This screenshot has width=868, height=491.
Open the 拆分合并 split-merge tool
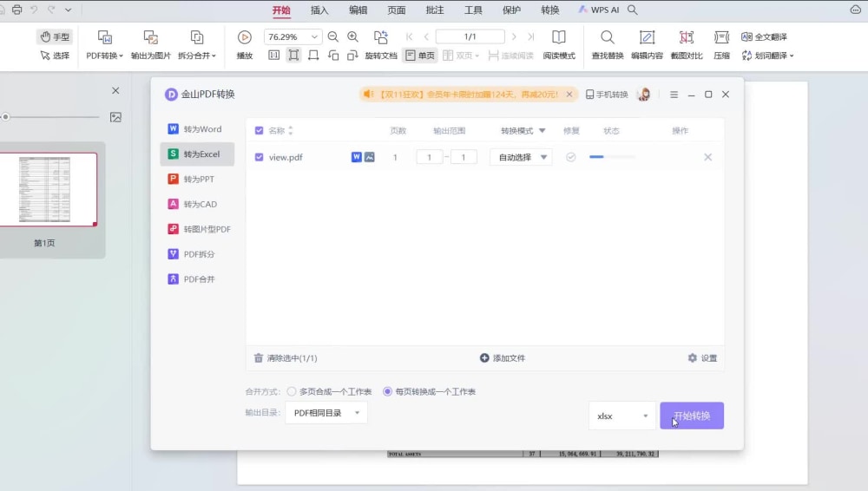[196, 45]
